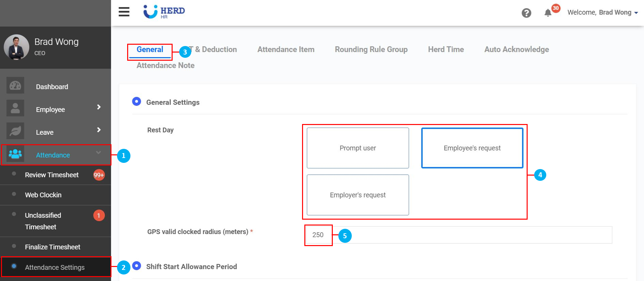
Task: Click Brad Wong's profile photo
Action: (x=16, y=47)
